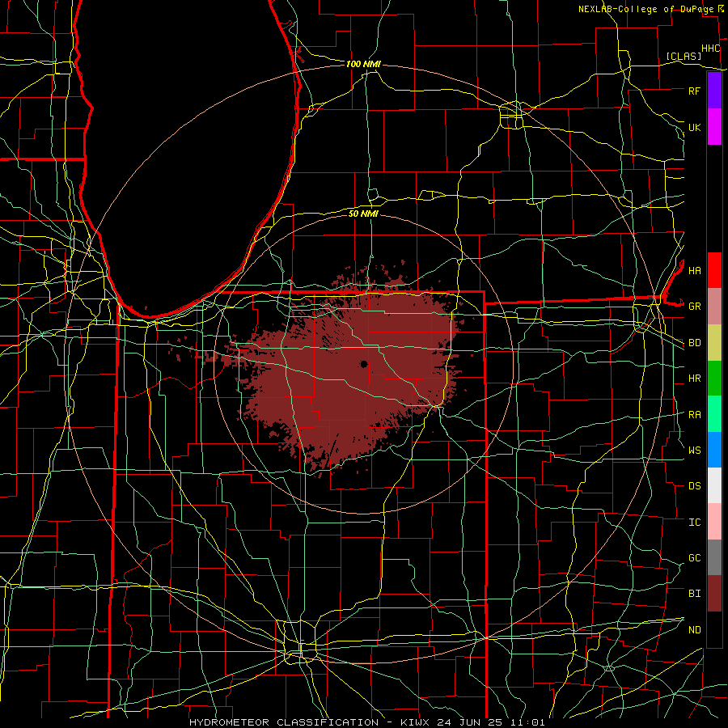Click the BI legend label

click(x=694, y=594)
